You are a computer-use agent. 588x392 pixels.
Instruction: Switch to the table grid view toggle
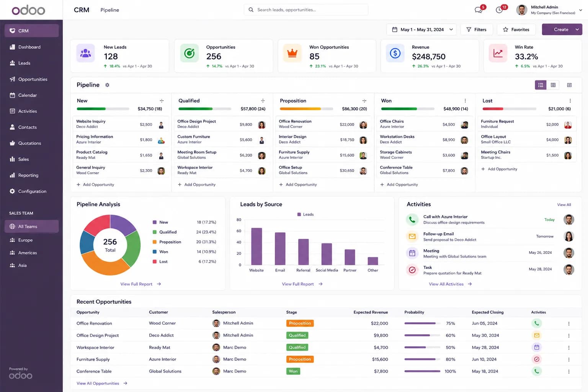(553, 85)
